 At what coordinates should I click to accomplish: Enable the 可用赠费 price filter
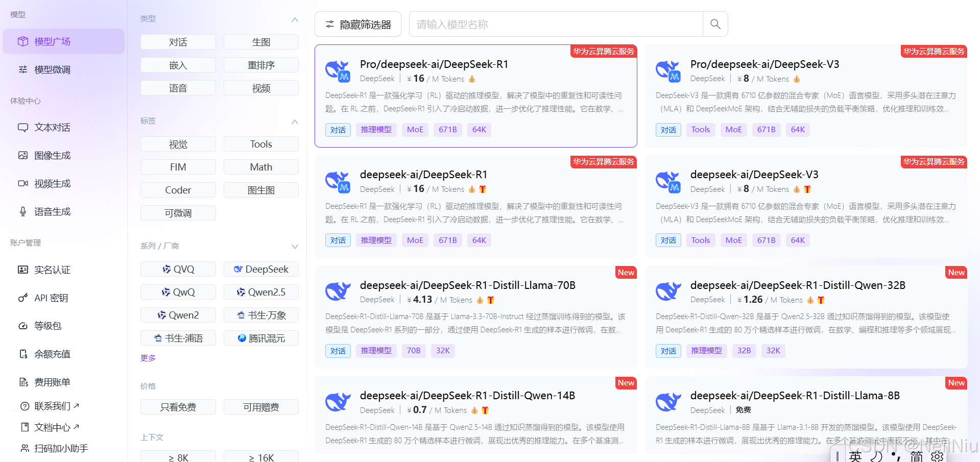pyautogui.click(x=261, y=407)
